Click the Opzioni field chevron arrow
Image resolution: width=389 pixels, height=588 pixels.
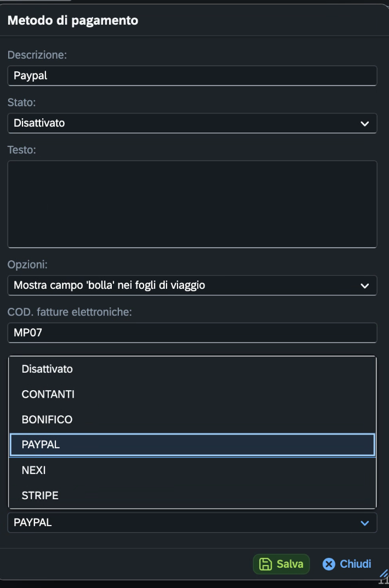click(x=364, y=286)
